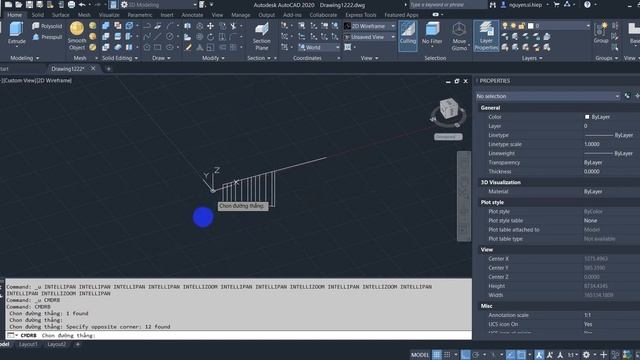Screen dimensions: 640x360
Task: Click the Open file icon in quick access toolbar
Action: tap(19, 4)
